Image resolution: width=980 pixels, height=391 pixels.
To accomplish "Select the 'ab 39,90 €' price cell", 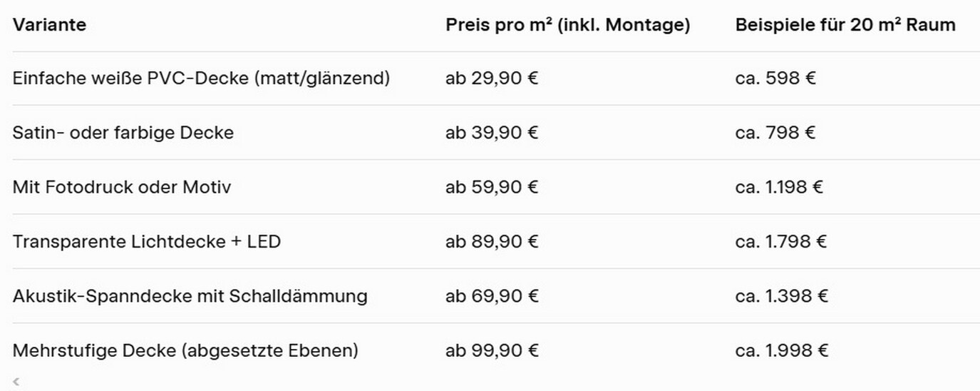I will (492, 133).
